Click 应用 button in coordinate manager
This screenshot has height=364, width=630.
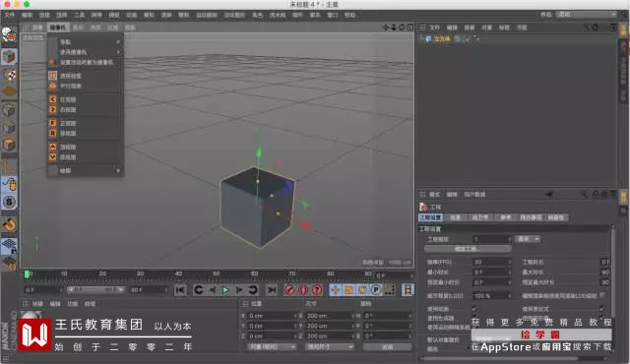[x=387, y=346]
